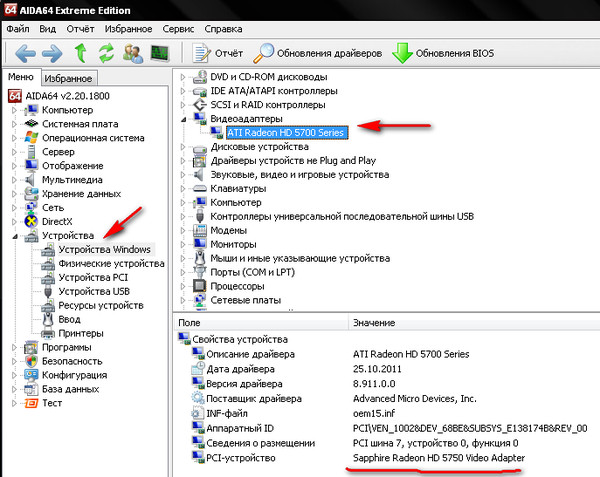Click the Принтеры printer icon
Screen dimensions: 600x477
pos(48,333)
